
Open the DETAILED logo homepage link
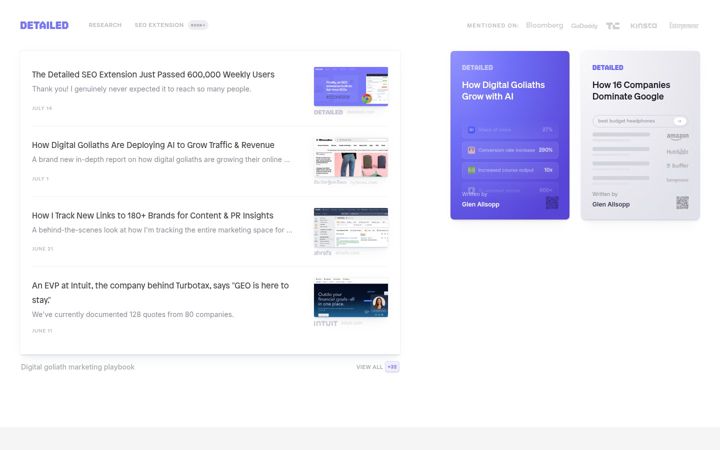pos(44,25)
